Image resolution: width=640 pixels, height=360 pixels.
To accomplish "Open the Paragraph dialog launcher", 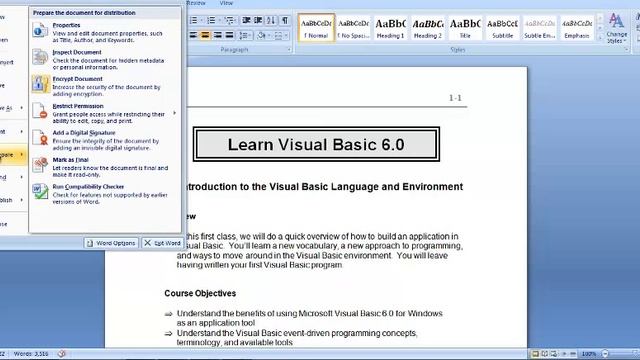I will (289, 50).
